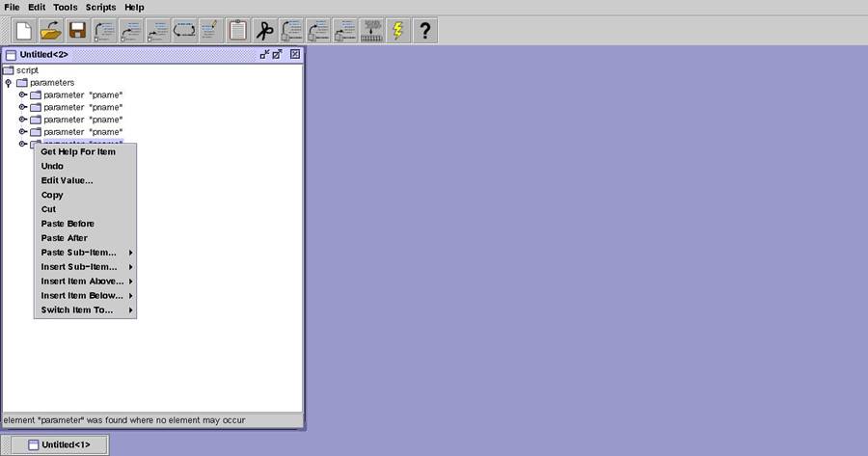This screenshot has height=456, width=868.
Task: Open a file using the folder icon
Action: pos(51,31)
